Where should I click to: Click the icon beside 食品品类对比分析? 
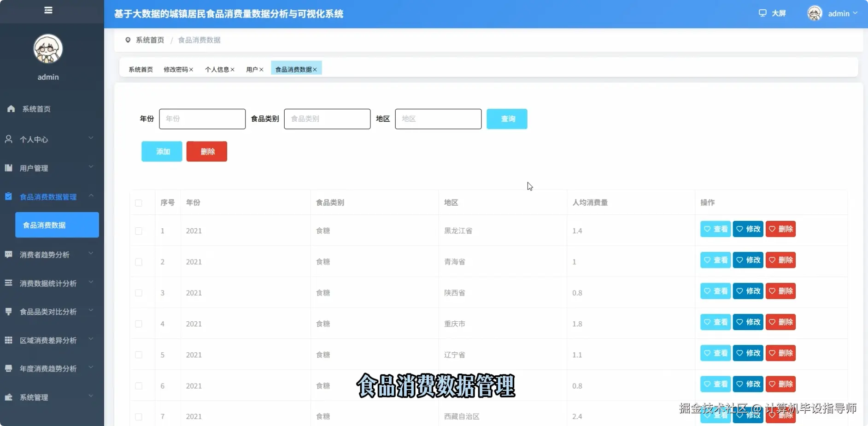8,312
